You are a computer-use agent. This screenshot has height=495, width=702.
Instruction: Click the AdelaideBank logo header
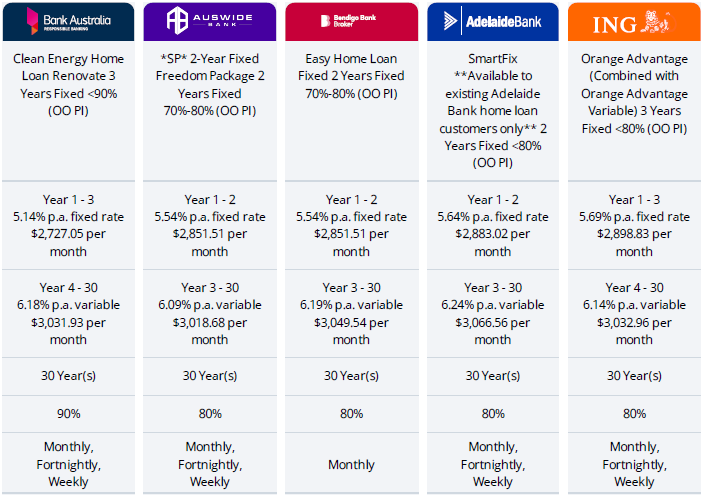coord(493,21)
